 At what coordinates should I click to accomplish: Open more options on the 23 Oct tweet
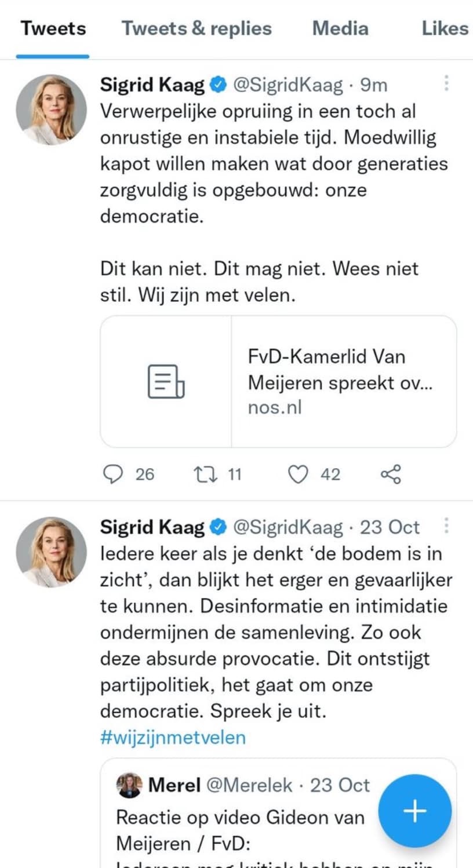pos(446,526)
